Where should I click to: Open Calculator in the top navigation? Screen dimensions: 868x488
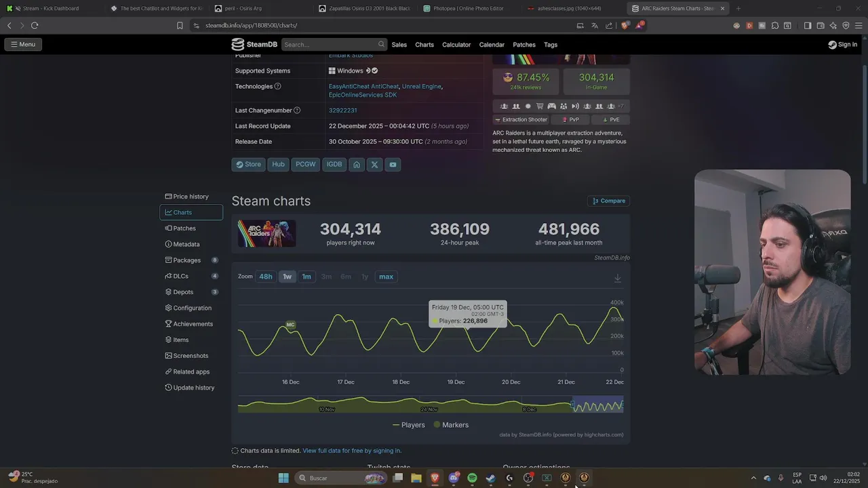point(456,45)
